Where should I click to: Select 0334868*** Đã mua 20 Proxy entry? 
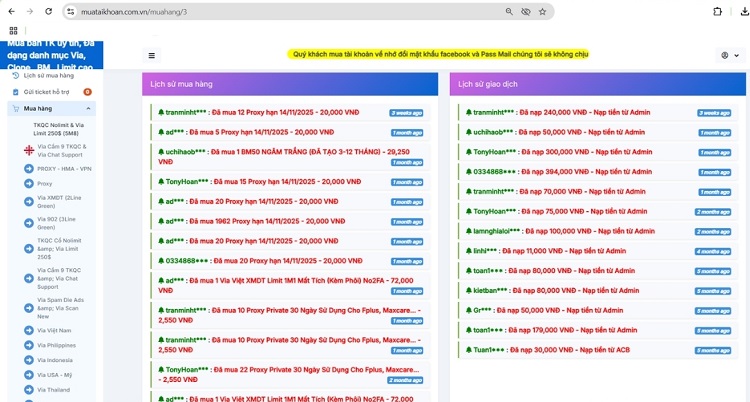(290, 261)
